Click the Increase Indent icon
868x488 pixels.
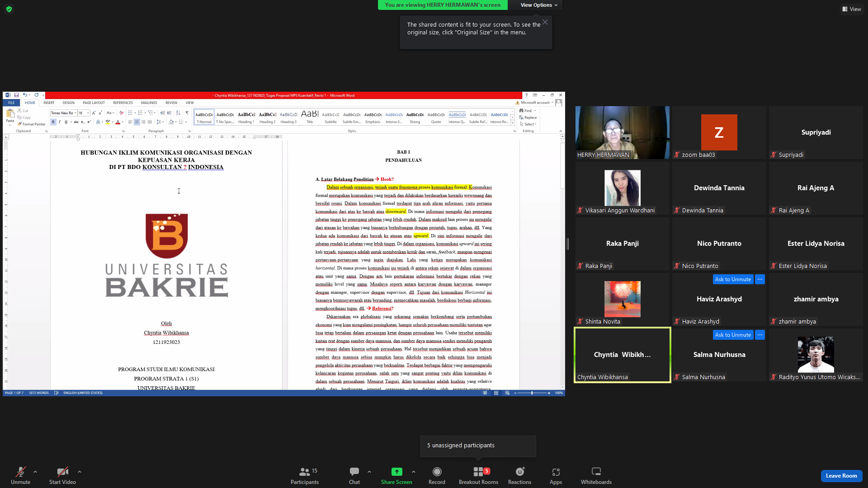[169, 113]
